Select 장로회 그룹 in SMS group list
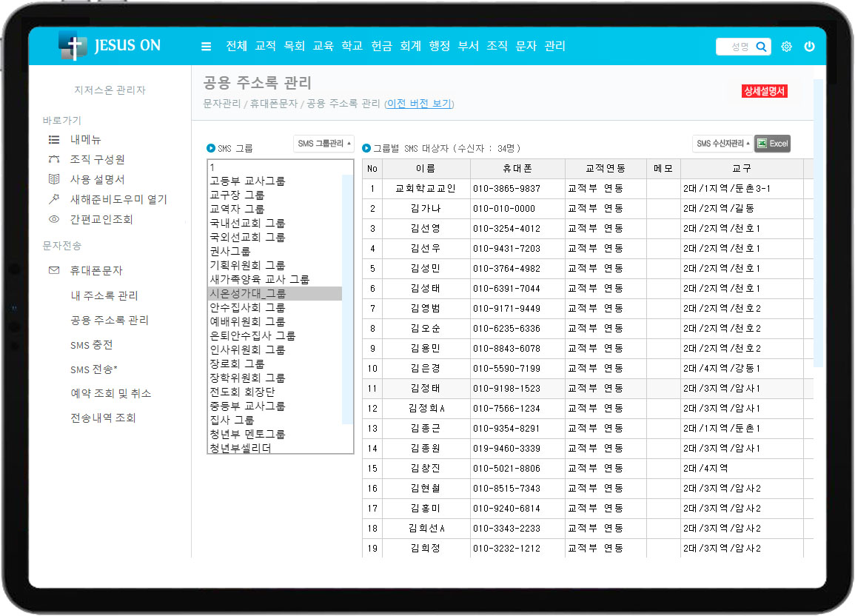855x616 pixels. (237, 364)
